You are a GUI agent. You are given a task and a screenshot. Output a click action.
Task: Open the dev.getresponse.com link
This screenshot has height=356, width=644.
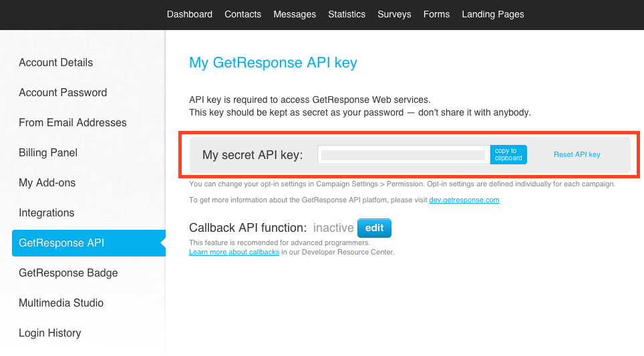(x=464, y=200)
